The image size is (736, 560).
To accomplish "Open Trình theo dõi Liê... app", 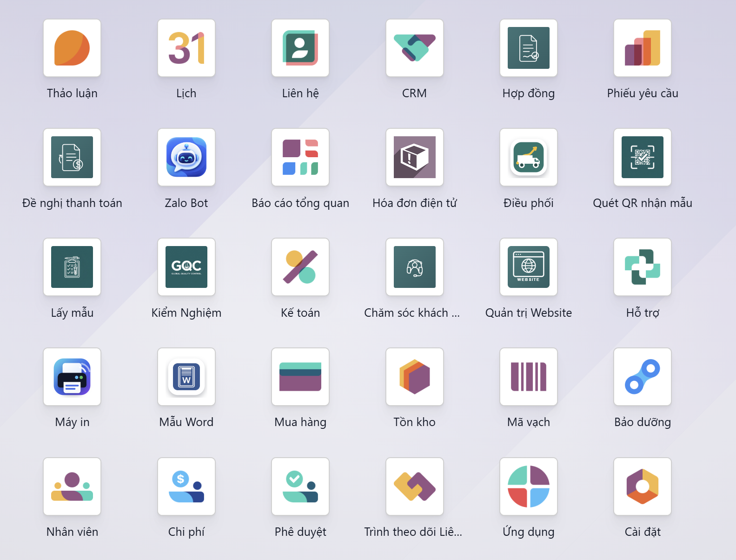I will [x=415, y=487].
